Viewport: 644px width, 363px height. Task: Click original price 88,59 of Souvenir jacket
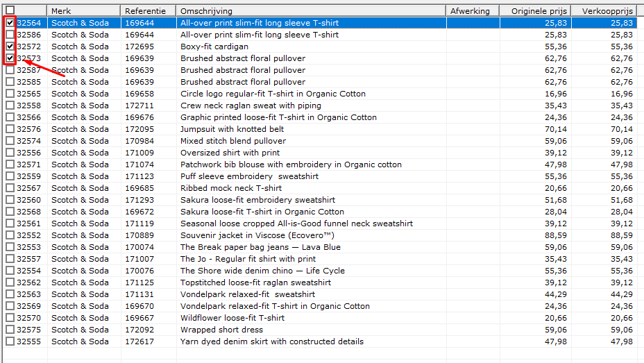tap(556, 235)
